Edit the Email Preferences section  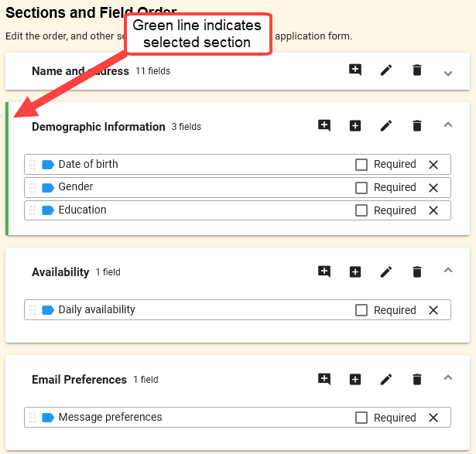click(386, 380)
